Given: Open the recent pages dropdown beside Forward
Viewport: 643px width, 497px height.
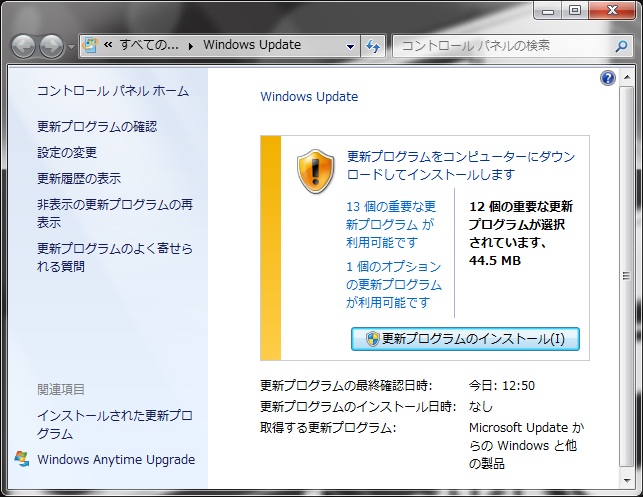Looking at the screenshot, I should (71, 46).
